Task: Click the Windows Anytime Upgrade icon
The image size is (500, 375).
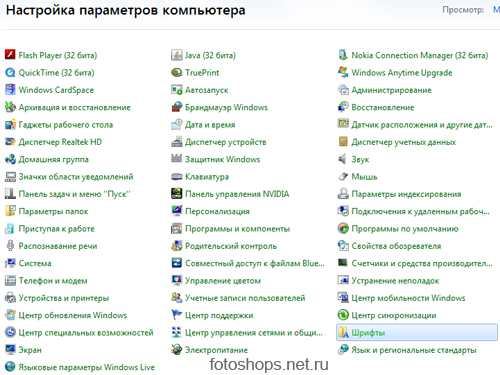Action: [x=343, y=72]
